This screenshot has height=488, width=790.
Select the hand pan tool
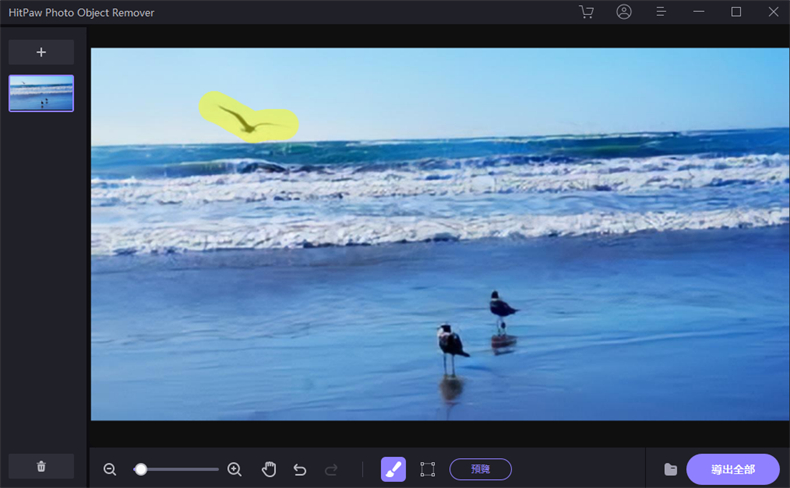(x=269, y=469)
